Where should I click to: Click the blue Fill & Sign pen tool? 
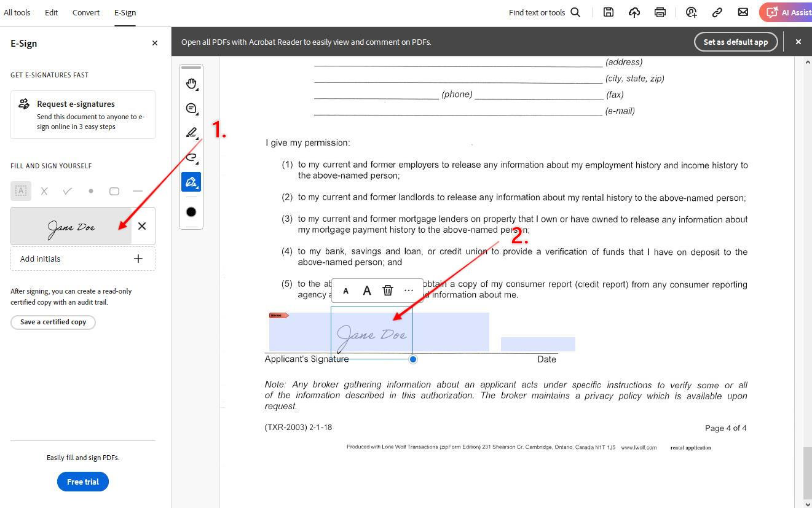coord(191,182)
